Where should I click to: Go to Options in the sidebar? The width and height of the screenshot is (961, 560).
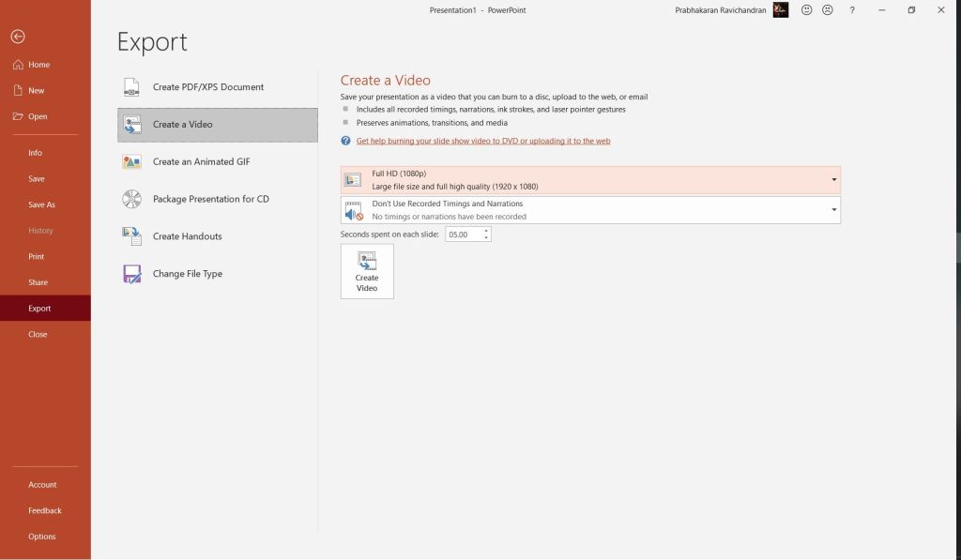[41, 537]
